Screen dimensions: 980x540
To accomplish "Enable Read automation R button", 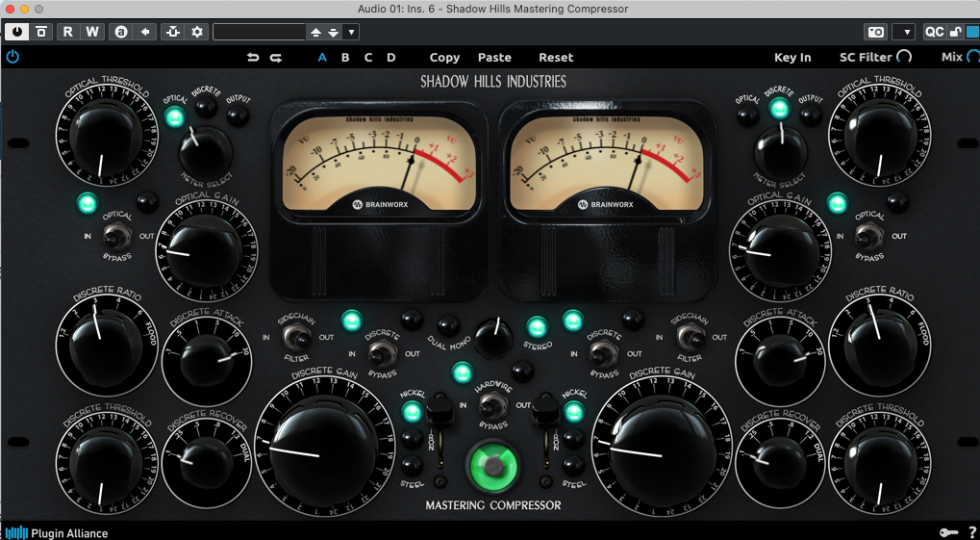I will [x=67, y=32].
